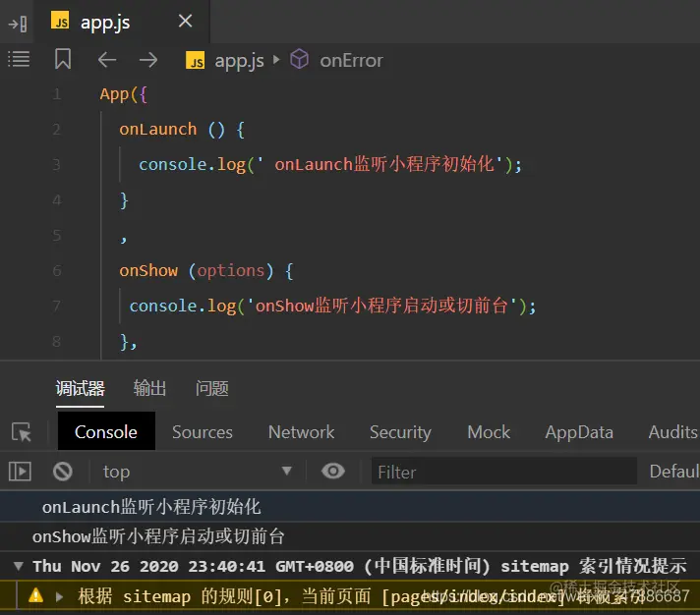Expand the sitemap warning message arrow
The width and height of the screenshot is (700, 615).
coord(59,596)
